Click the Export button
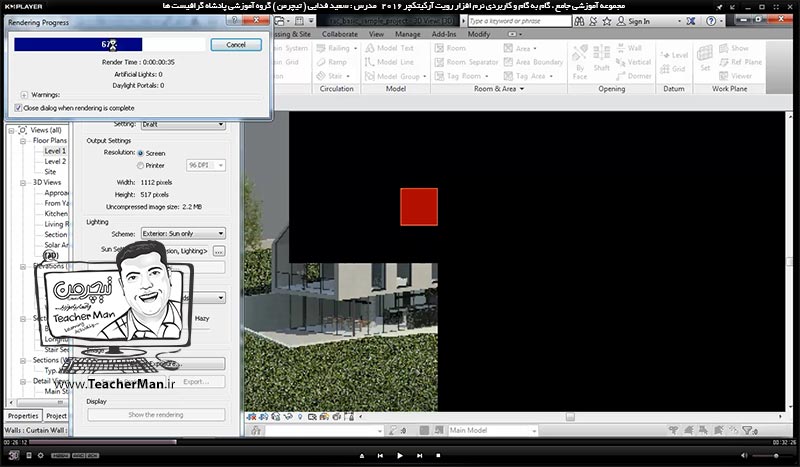 196,381
